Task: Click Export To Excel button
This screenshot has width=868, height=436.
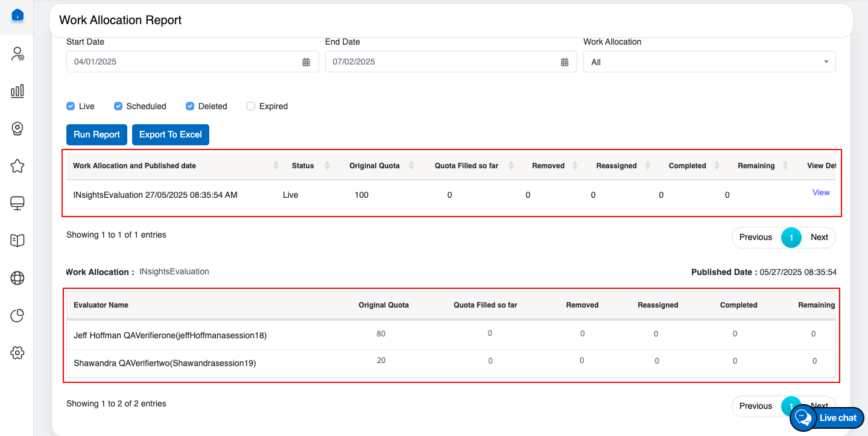Action: [x=171, y=134]
